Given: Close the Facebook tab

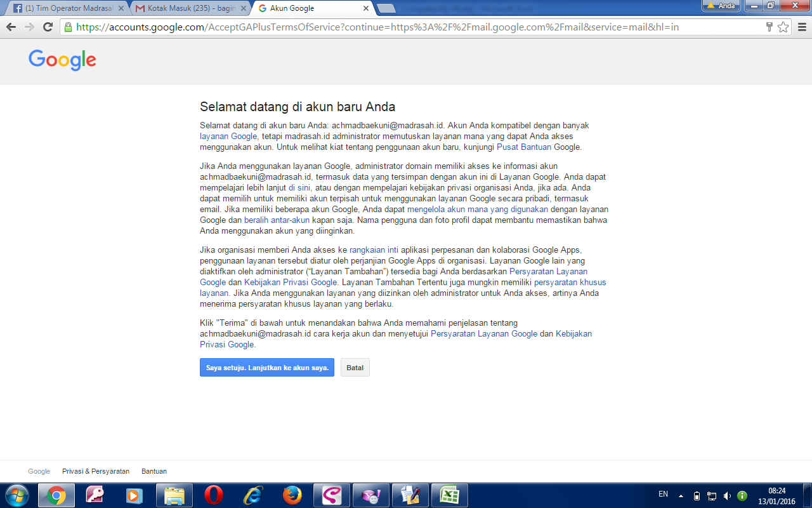Looking at the screenshot, I should pyautogui.click(x=121, y=9).
